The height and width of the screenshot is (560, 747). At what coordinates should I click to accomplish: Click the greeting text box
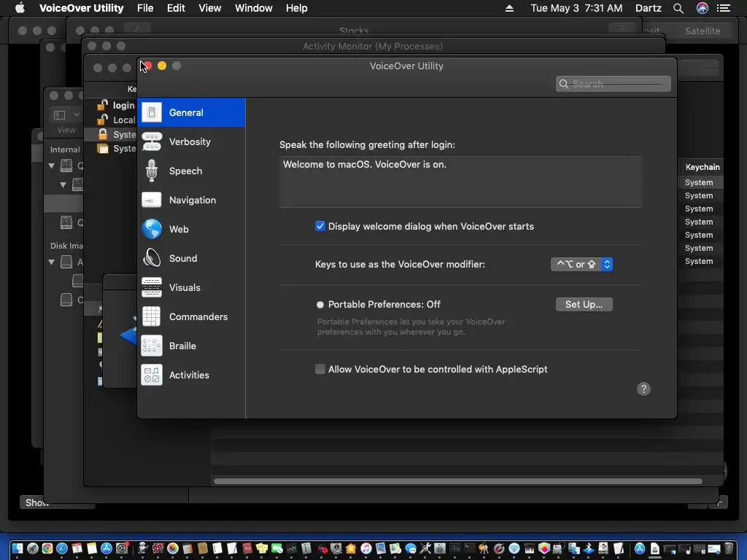click(x=461, y=182)
